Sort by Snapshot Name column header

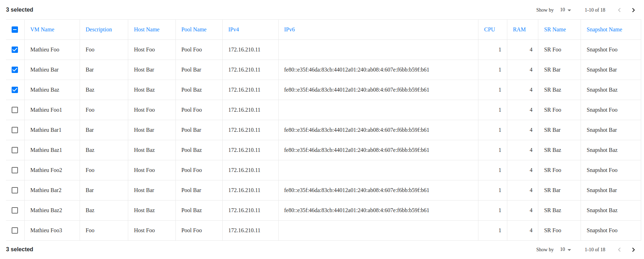(604, 30)
